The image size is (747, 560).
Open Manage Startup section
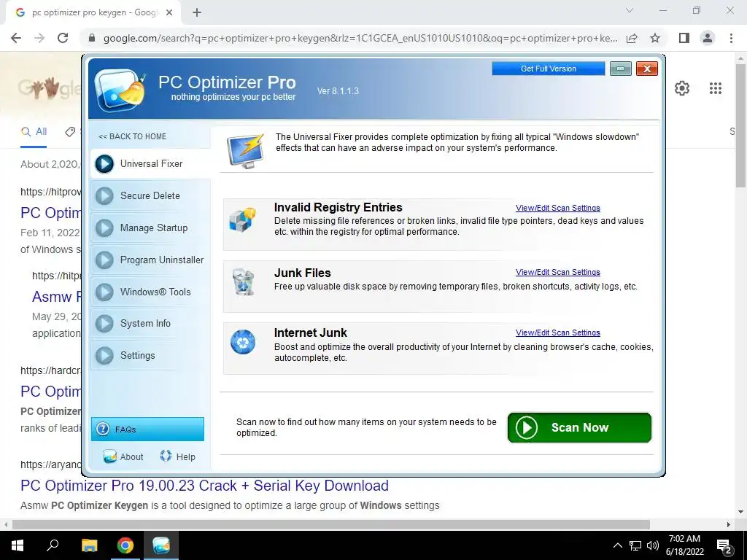click(x=150, y=228)
